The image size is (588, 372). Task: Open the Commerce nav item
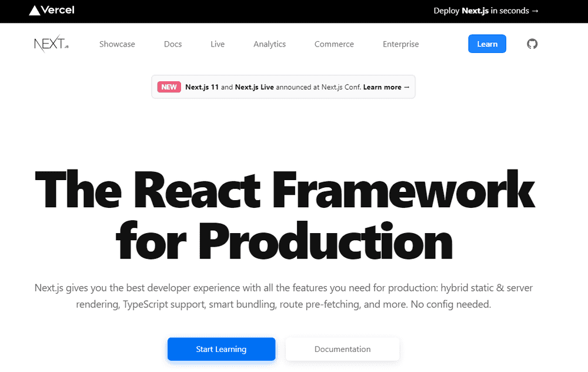(x=334, y=44)
